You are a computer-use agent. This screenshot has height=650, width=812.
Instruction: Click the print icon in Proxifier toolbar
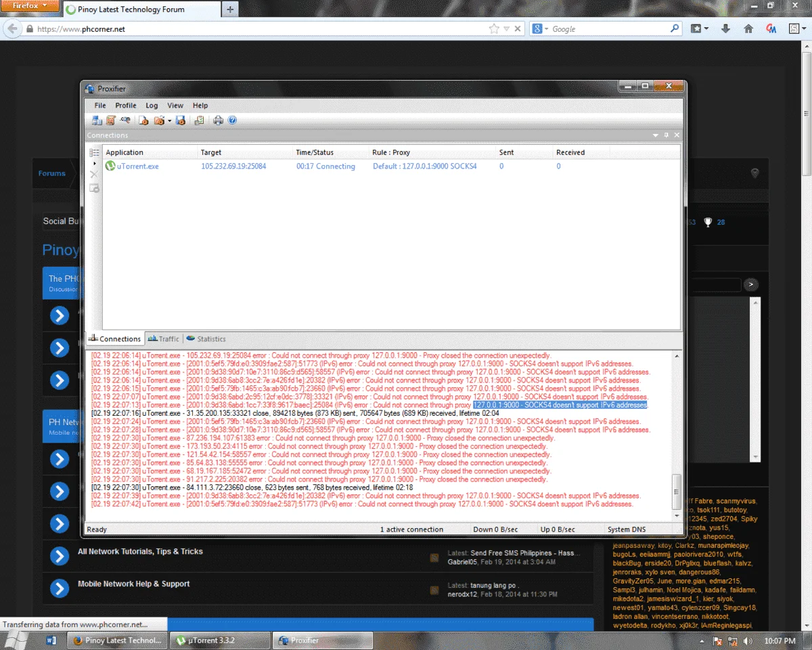[218, 121]
